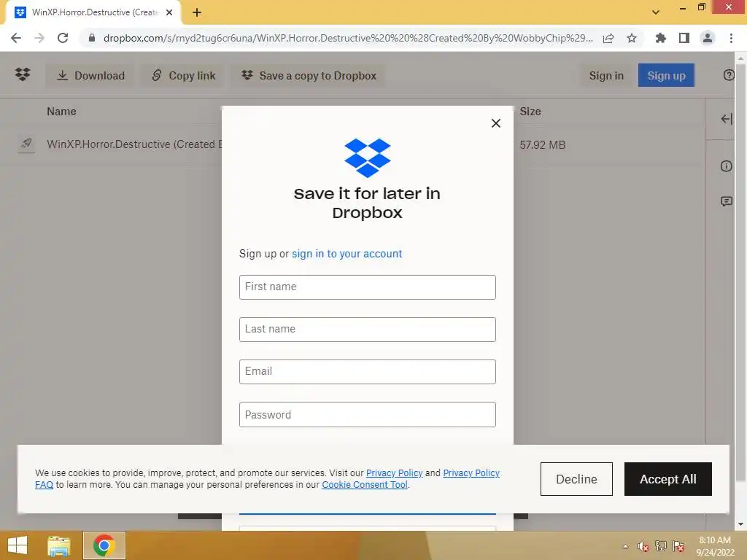
Task: Open the Windows Start button
Action: pyautogui.click(x=18, y=545)
